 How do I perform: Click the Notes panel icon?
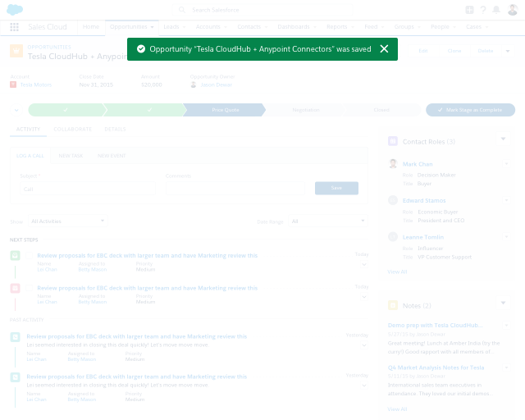point(393,305)
